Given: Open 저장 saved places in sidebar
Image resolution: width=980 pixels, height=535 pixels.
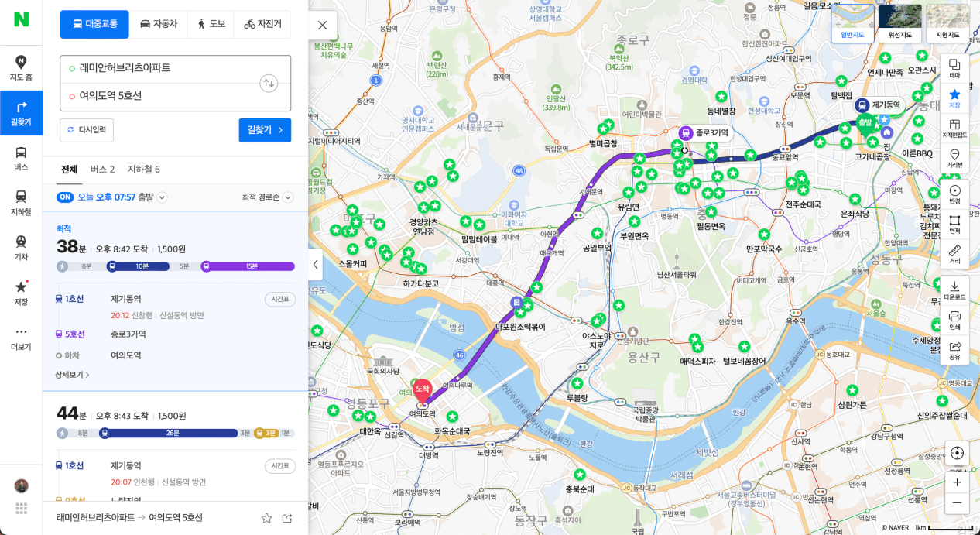Looking at the screenshot, I should click(x=21, y=293).
